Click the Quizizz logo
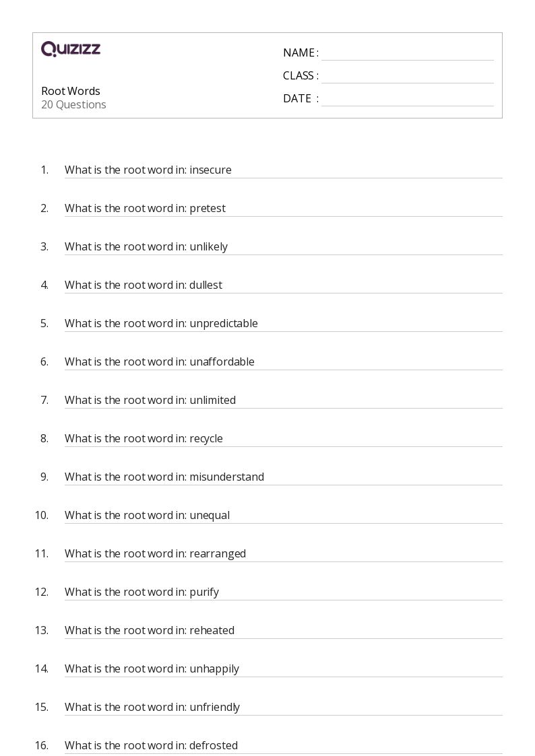The image size is (535, 756). tap(71, 49)
